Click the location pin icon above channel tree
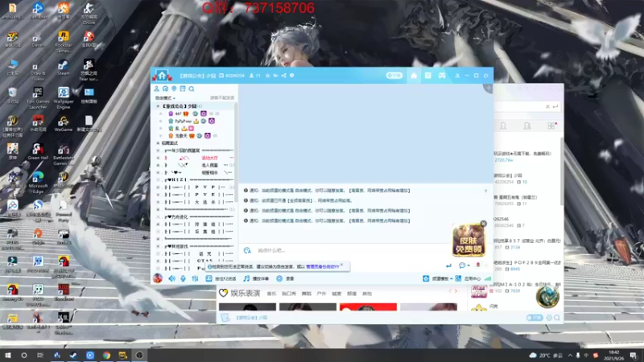This screenshot has width=644, height=362. tap(174, 88)
